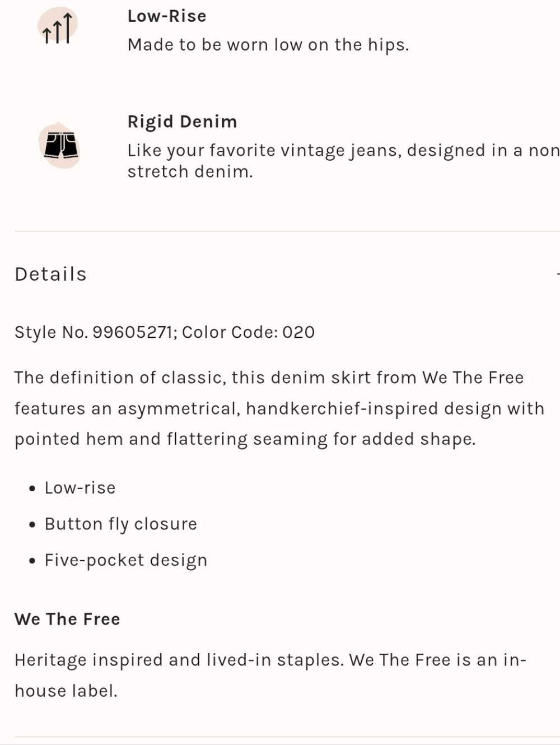Click the Rigid Denim shorts icon

pyautogui.click(x=60, y=146)
